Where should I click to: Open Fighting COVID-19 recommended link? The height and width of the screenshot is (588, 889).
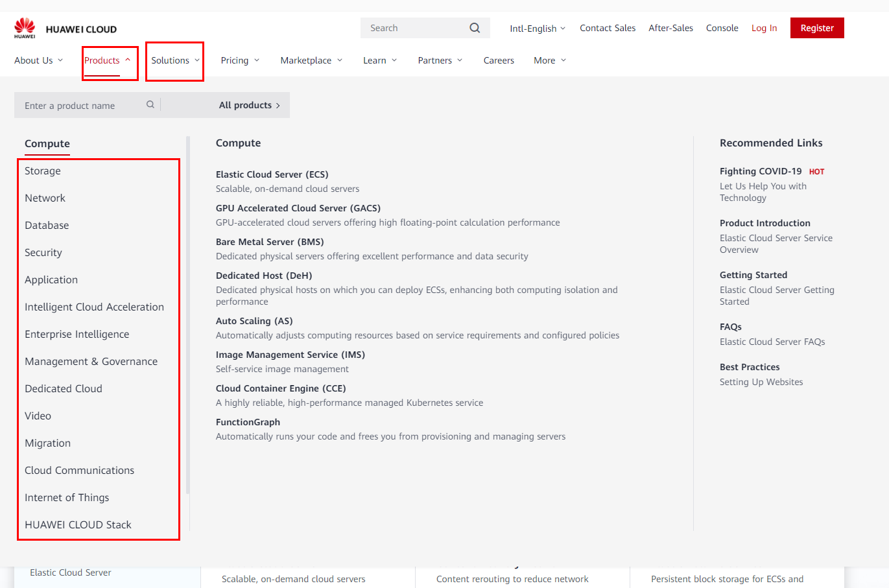click(761, 171)
